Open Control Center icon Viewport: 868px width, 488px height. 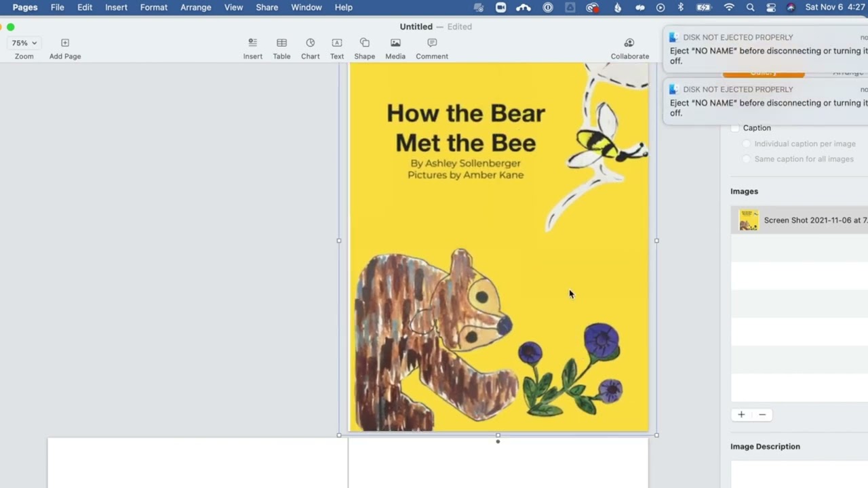pyautogui.click(x=771, y=7)
